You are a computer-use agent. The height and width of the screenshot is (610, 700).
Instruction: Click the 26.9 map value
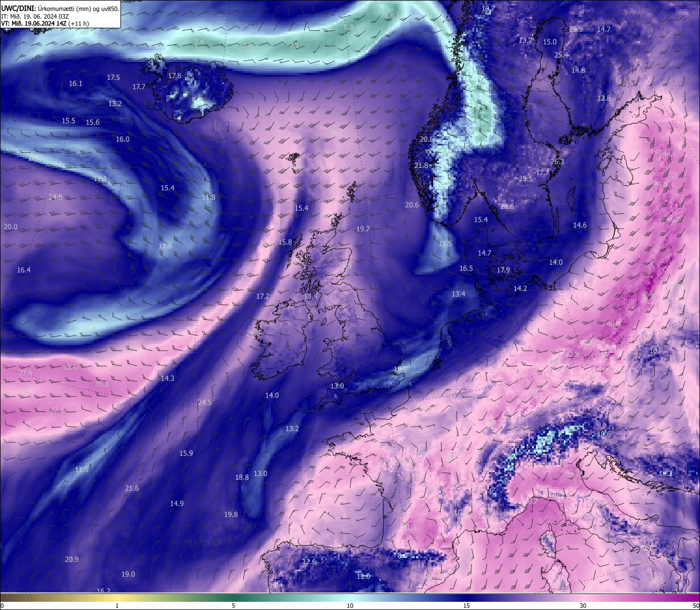(576, 30)
